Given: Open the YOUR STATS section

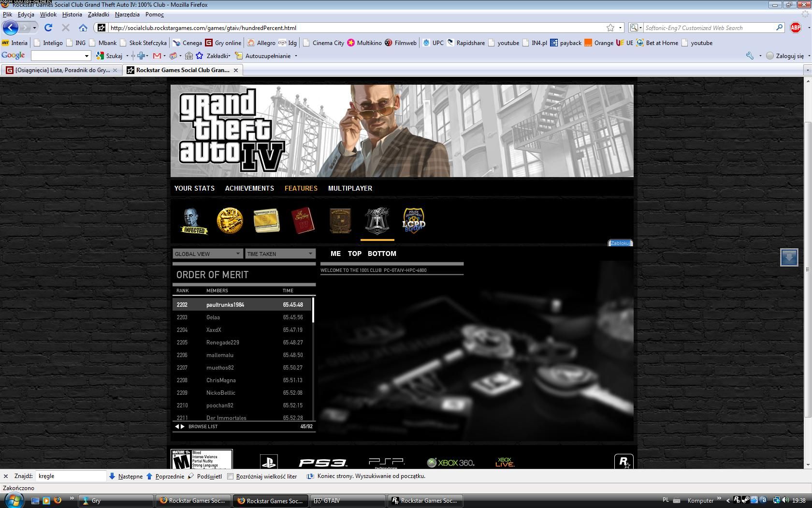Looking at the screenshot, I should [x=194, y=188].
